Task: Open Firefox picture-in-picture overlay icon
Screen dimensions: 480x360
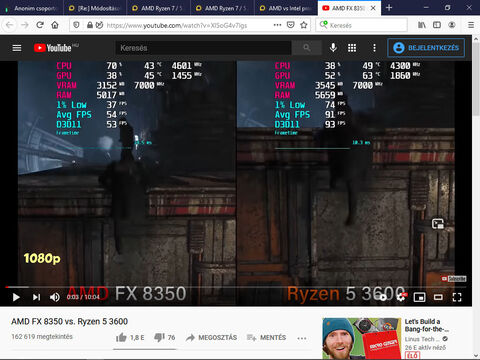Action: tap(438, 224)
